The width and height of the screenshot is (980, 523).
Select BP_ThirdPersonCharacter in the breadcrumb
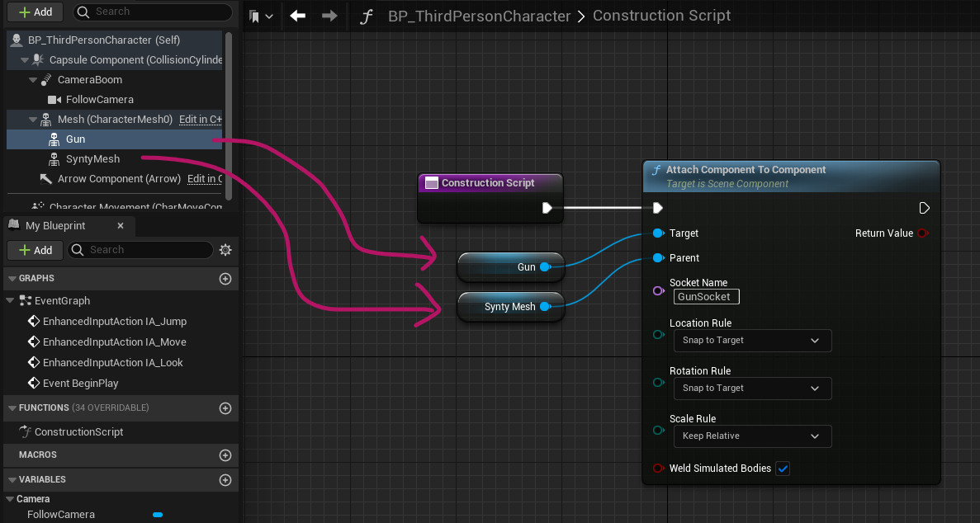(480, 16)
